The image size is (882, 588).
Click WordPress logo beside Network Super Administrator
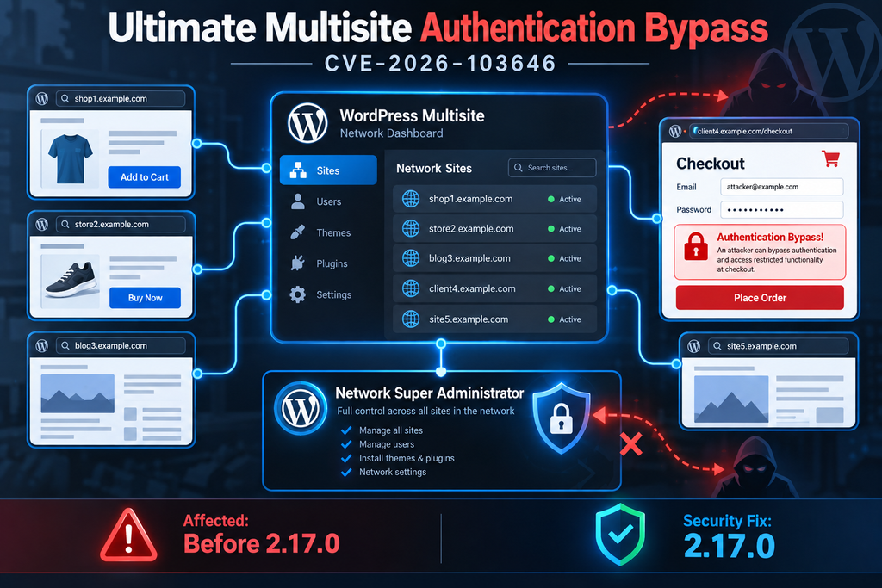pyautogui.click(x=301, y=409)
